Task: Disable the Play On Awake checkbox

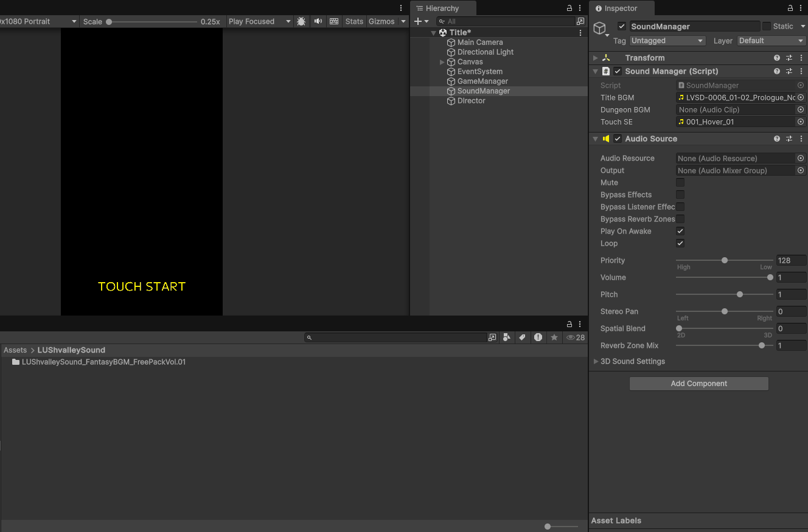Action: (680, 231)
